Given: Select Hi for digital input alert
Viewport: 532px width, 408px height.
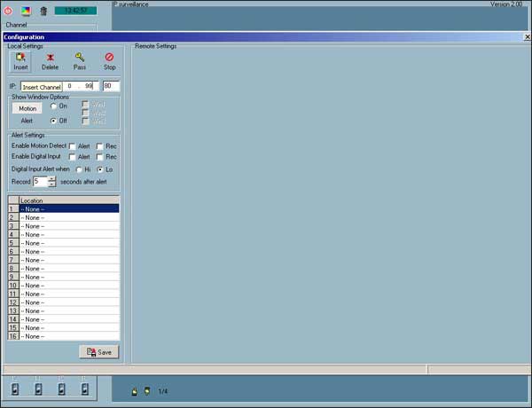Looking at the screenshot, I should (79, 169).
